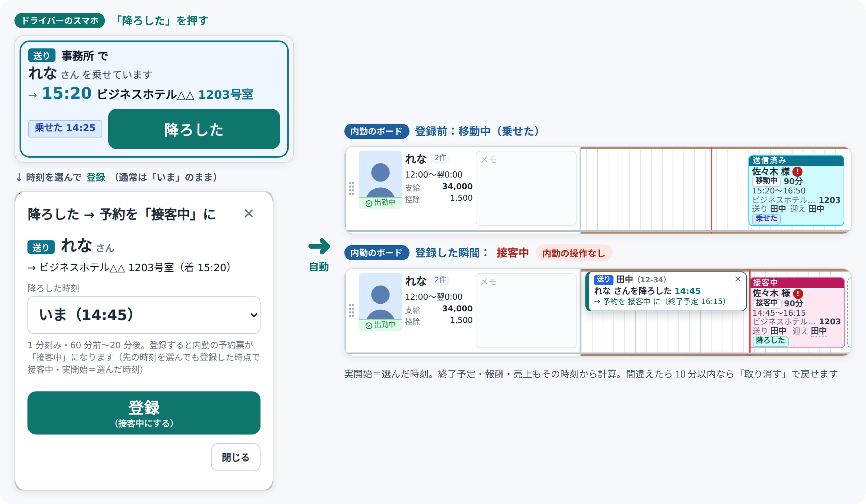Image resolution: width=866 pixels, height=504 pixels.
Task: Click the 2件 count in the 登録した瞬間 row
Action: pos(440,280)
